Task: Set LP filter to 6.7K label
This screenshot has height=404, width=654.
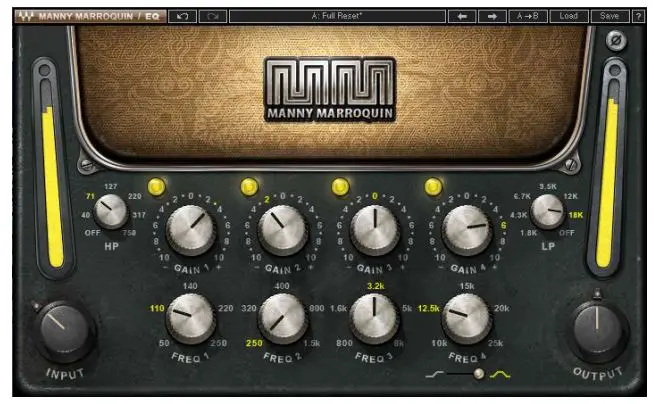Action: click(522, 196)
